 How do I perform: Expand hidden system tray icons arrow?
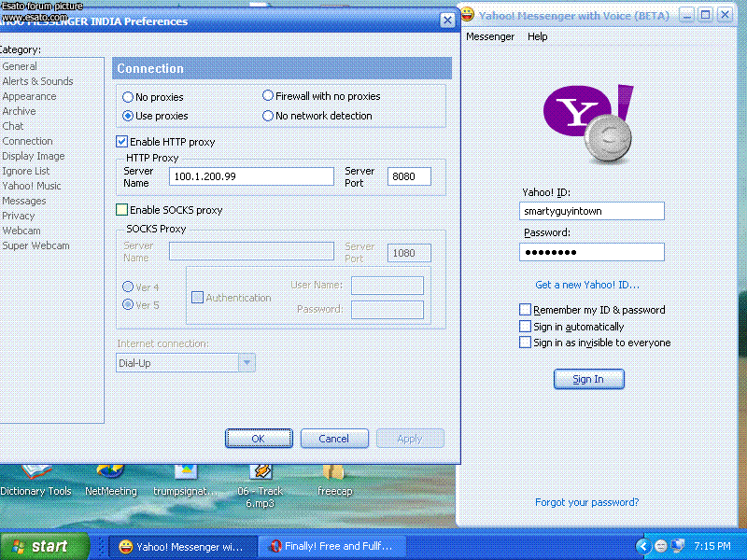(x=643, y=546)
